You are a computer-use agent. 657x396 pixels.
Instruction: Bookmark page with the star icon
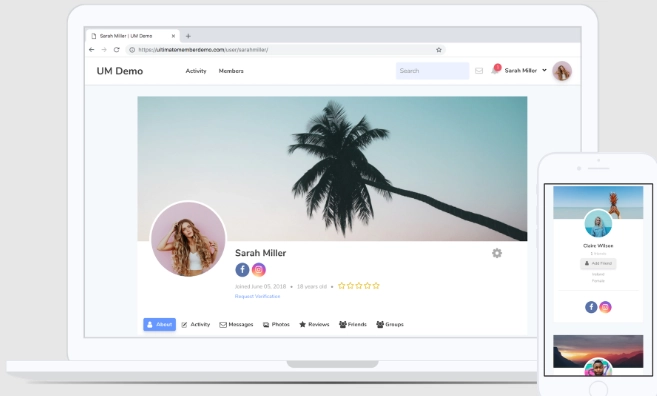tap(439, 49)
